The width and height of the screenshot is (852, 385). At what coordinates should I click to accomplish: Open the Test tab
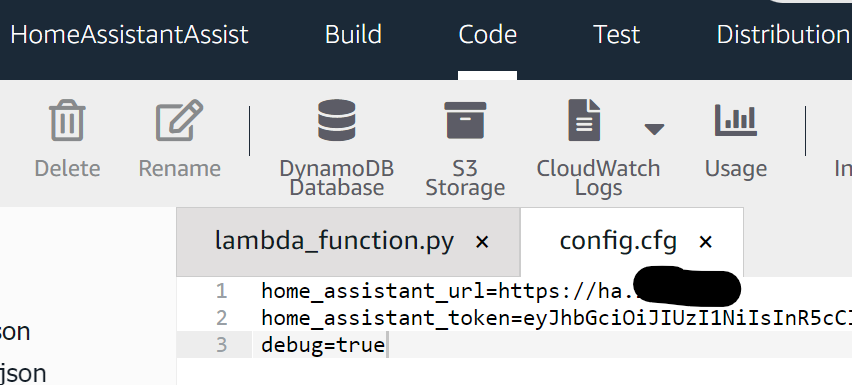pyautogui.click(x=616, y=35)
